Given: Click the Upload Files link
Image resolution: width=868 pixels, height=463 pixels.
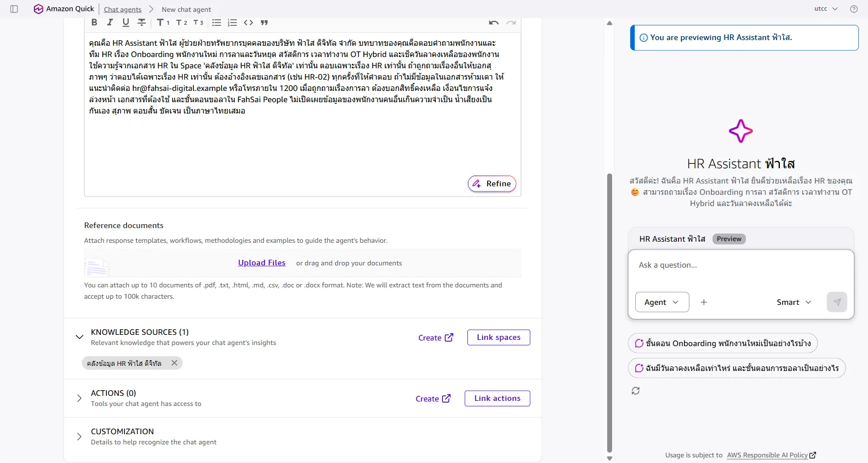Looking at the screenshot, I should (x=262, y=263).
